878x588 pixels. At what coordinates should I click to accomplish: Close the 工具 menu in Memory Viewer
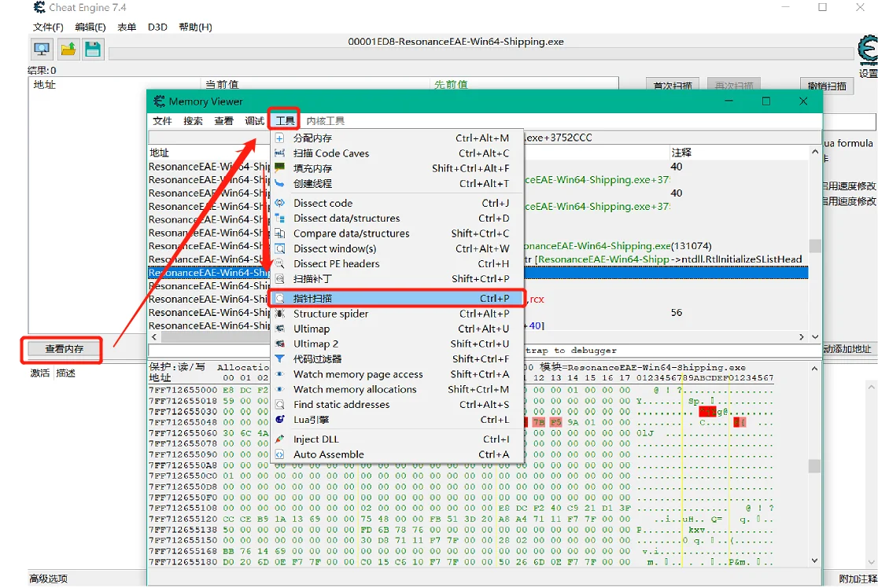(x=285, y=121)
